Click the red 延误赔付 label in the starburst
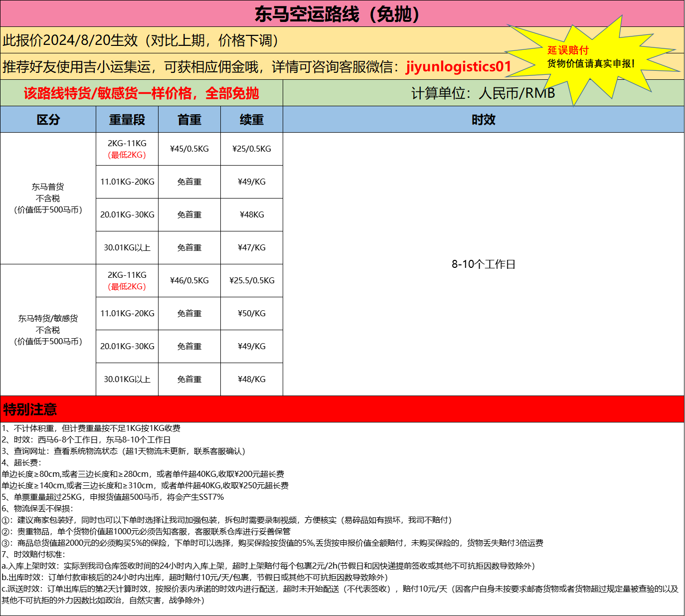 pos(568,50)
